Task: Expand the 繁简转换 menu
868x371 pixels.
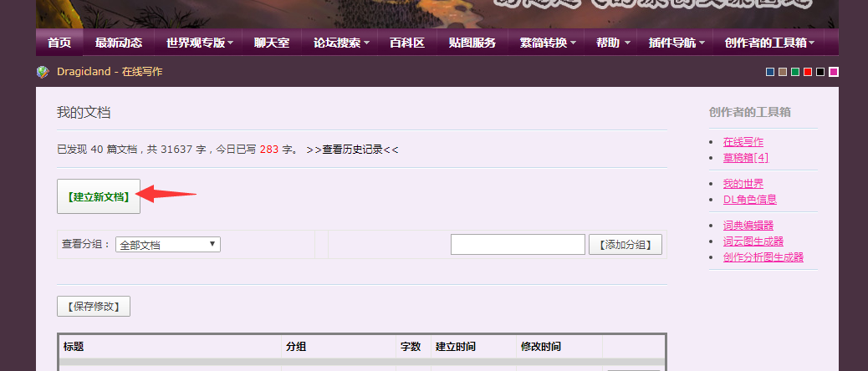Action: pyautogui.click(x=548, y=43)
